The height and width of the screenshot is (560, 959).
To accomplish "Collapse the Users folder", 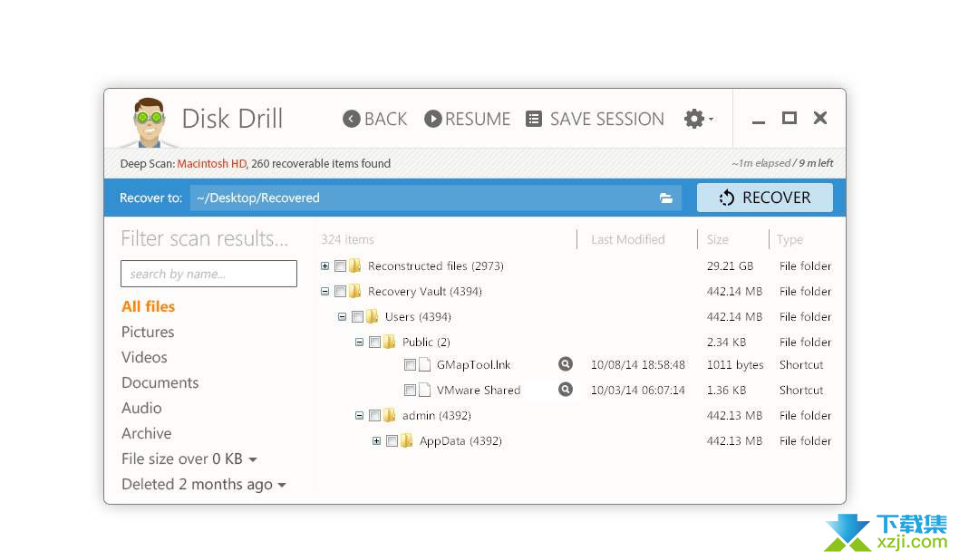I will 342,316.
